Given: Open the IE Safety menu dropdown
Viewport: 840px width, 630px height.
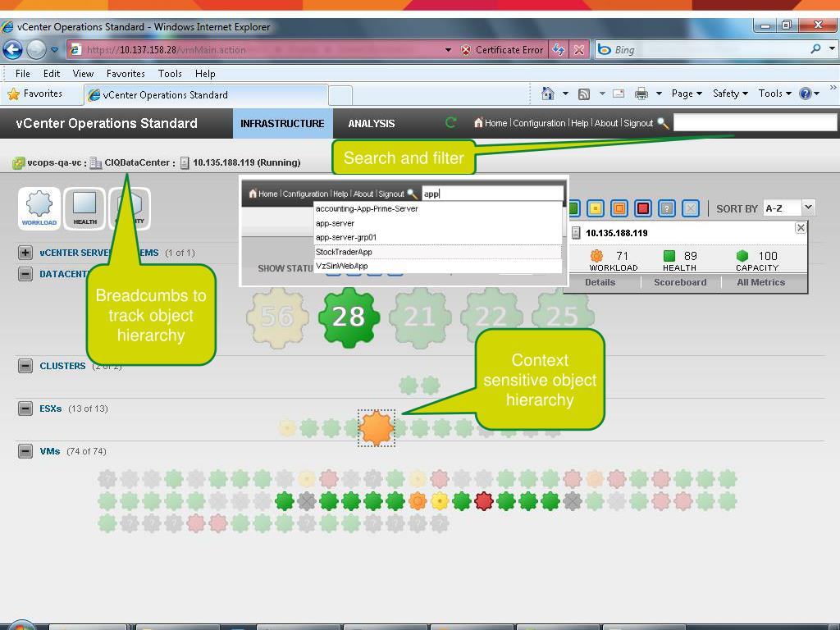Looking at the screenshot, I should 730,94.
